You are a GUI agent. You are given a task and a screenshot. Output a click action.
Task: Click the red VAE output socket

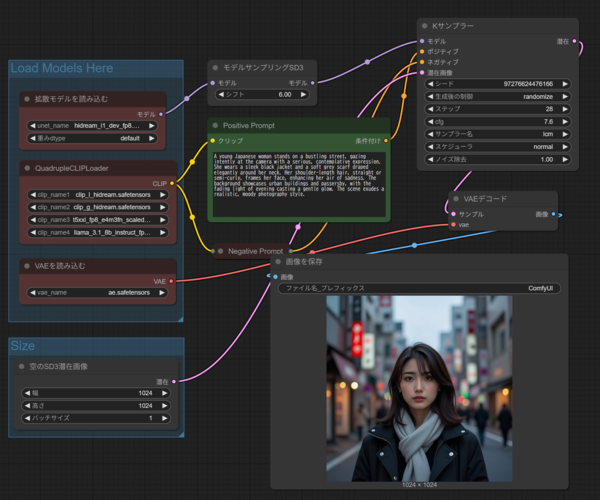(x=173, y=281)
